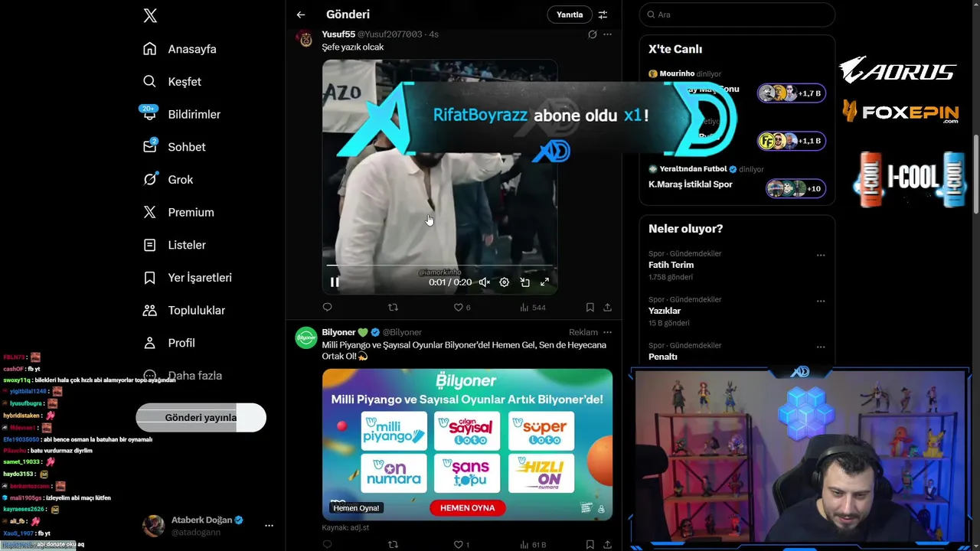Click Gönderi yayınla button
This screenshot has width=980, height=551.
tap(201, 418)
